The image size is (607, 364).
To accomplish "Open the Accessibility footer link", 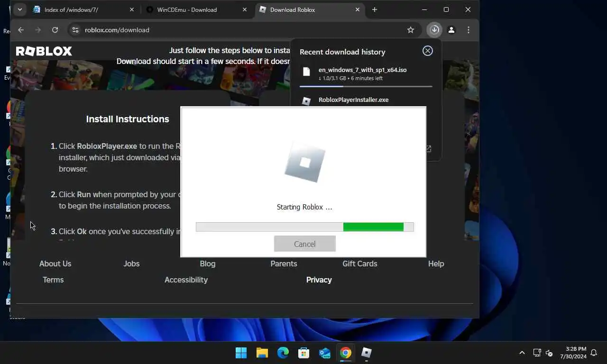I will point(186,280).
